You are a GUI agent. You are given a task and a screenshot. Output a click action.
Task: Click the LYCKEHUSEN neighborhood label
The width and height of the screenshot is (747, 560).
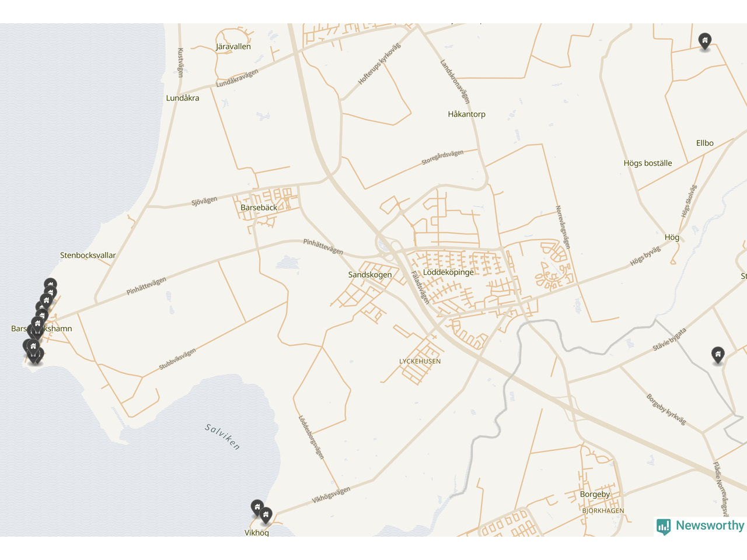pyautogui.click(x=420, y=362)
